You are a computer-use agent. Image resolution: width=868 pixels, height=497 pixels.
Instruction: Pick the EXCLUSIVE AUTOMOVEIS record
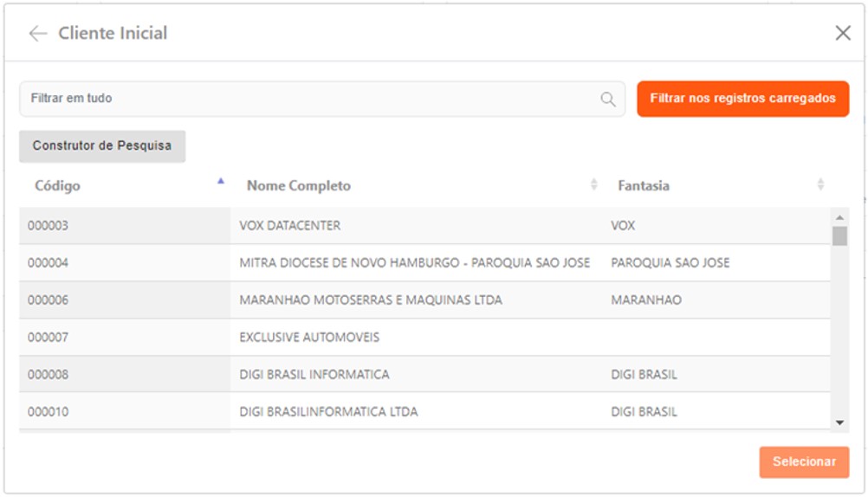(309, 338)
